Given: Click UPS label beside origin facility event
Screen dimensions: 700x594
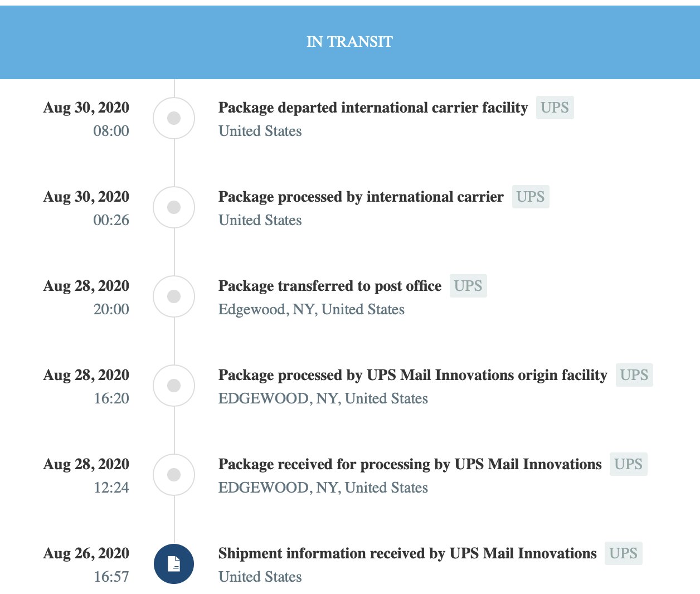Looking at the screenshot, I should click(x=634, y=375).
